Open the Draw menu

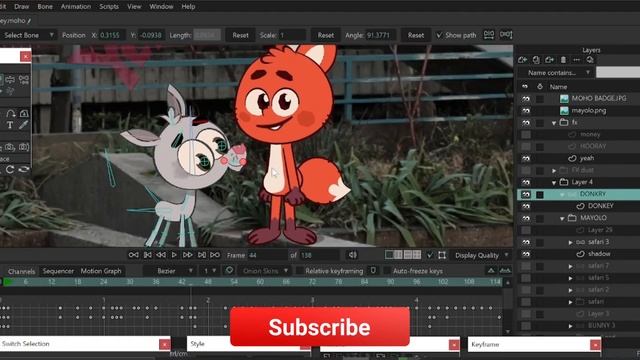pos(22,7)
